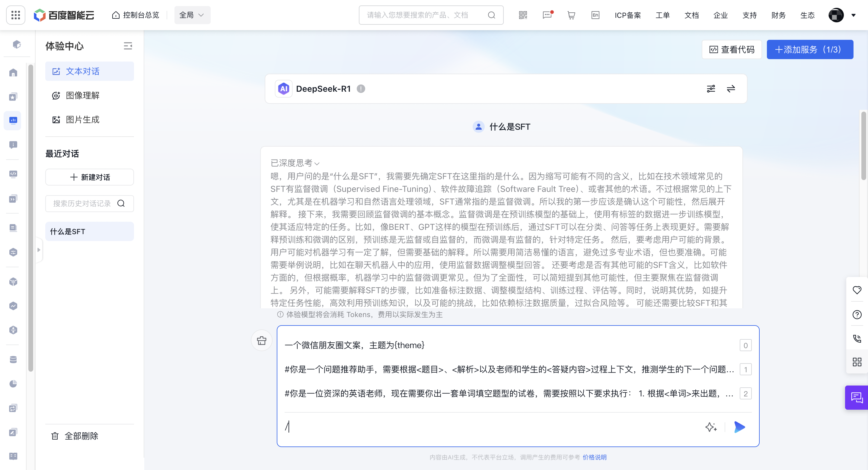Open the shopping cart icon
The height and width of the screenshot is (470, 868).
(x=571, y=15)
